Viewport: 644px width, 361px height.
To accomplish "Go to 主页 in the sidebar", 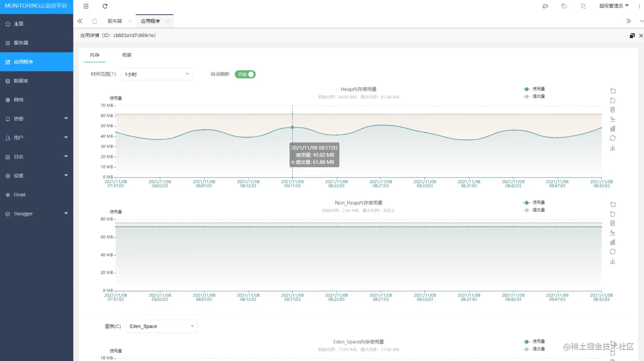I will (37, 24).
